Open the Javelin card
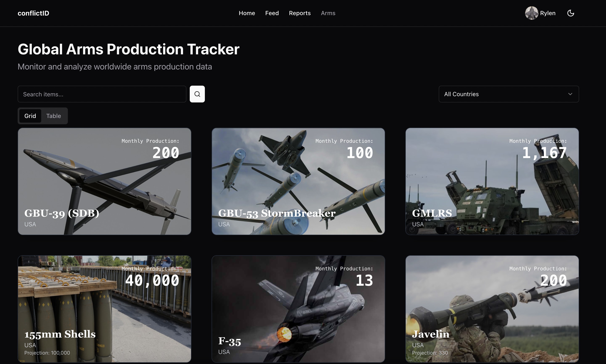The height and width of the screenshot is (364, 606). click(x=492, y=309)
